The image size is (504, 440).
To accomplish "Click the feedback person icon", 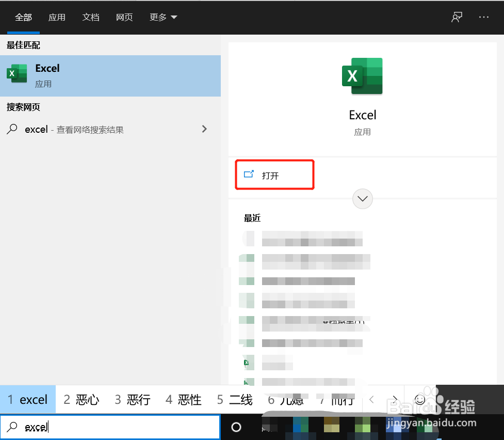I will pyautogui.click(x=457, y=17).
